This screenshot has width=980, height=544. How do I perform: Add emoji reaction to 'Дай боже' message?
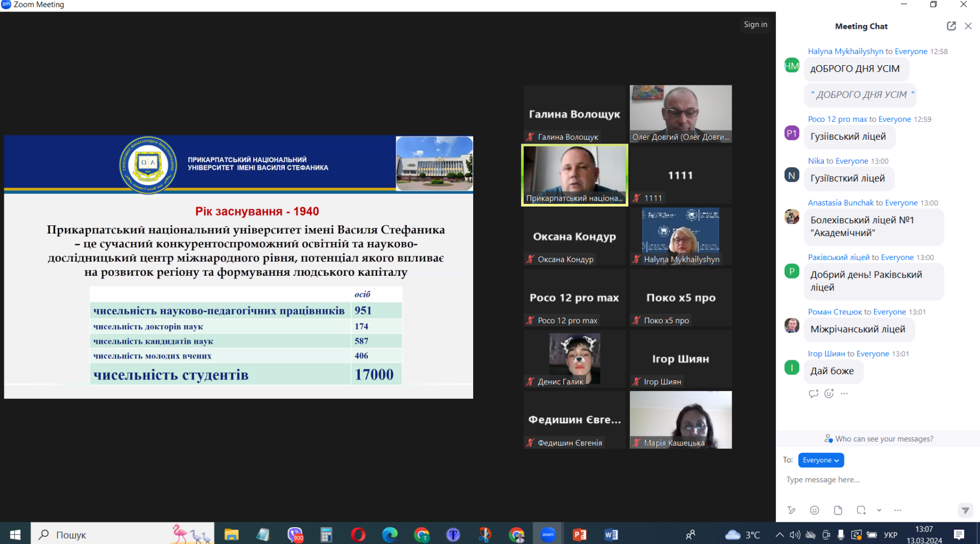[829, 393]
